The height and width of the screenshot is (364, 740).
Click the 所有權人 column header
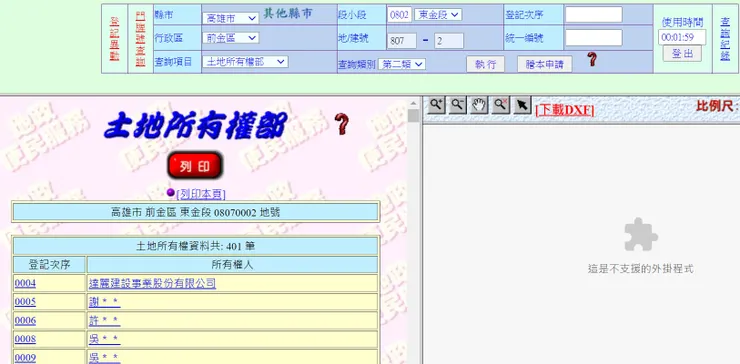233,265
